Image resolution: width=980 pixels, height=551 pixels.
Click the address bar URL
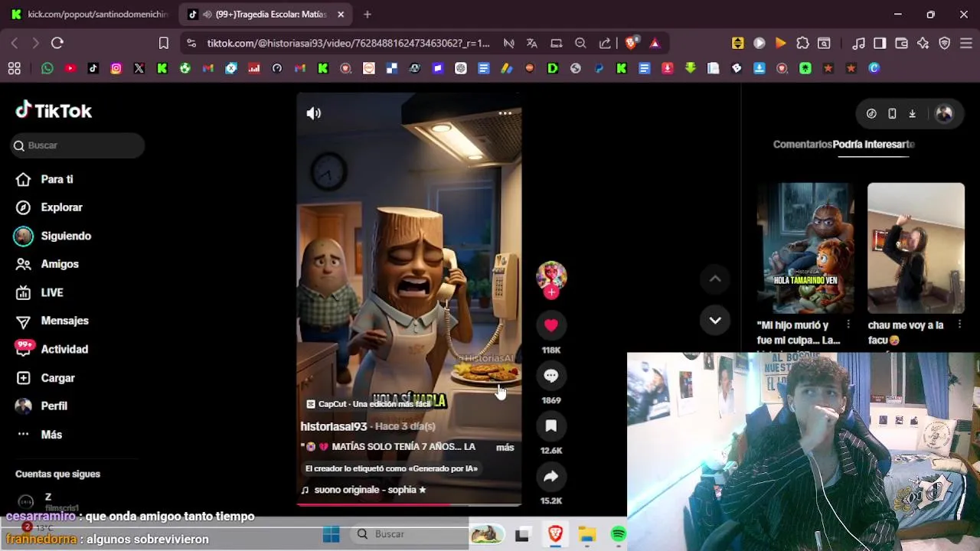click(x=348, y=44)
